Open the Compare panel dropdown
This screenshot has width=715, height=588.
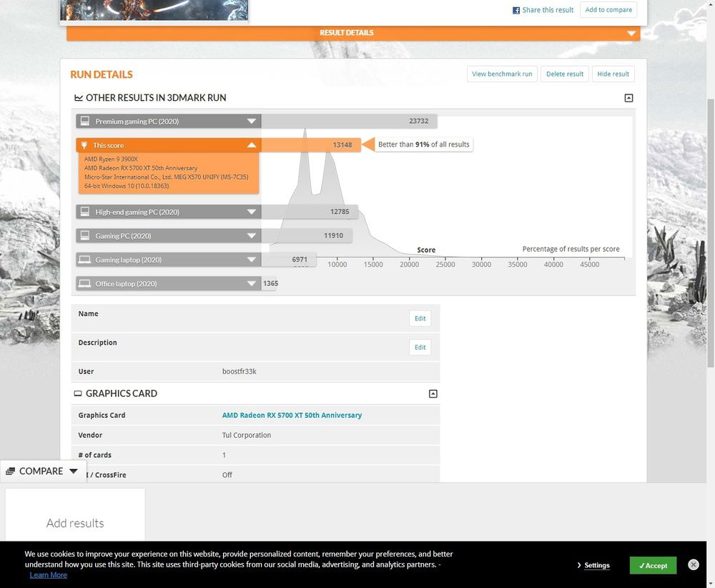(x=73, y=471)
